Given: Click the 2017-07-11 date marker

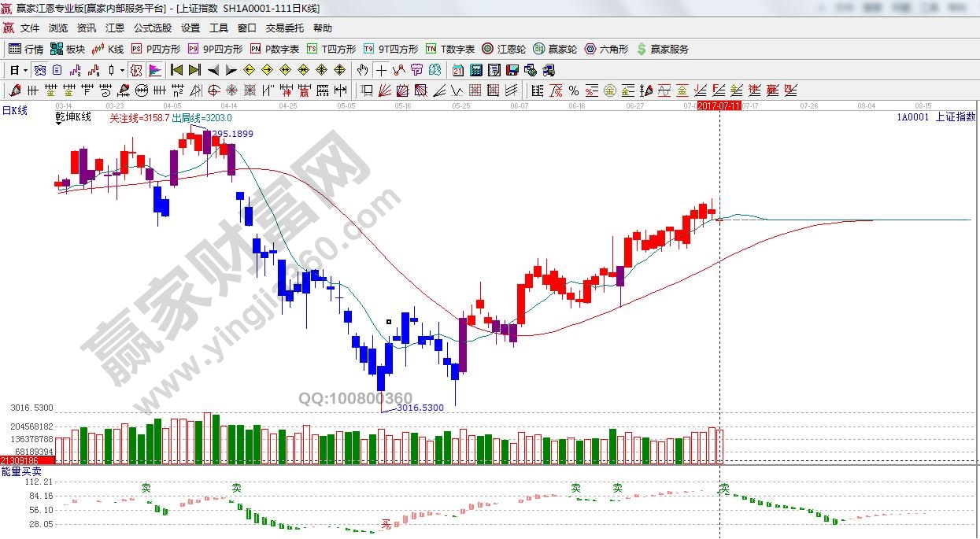Looking at the screenshot, I should click(x=719, y=105).
